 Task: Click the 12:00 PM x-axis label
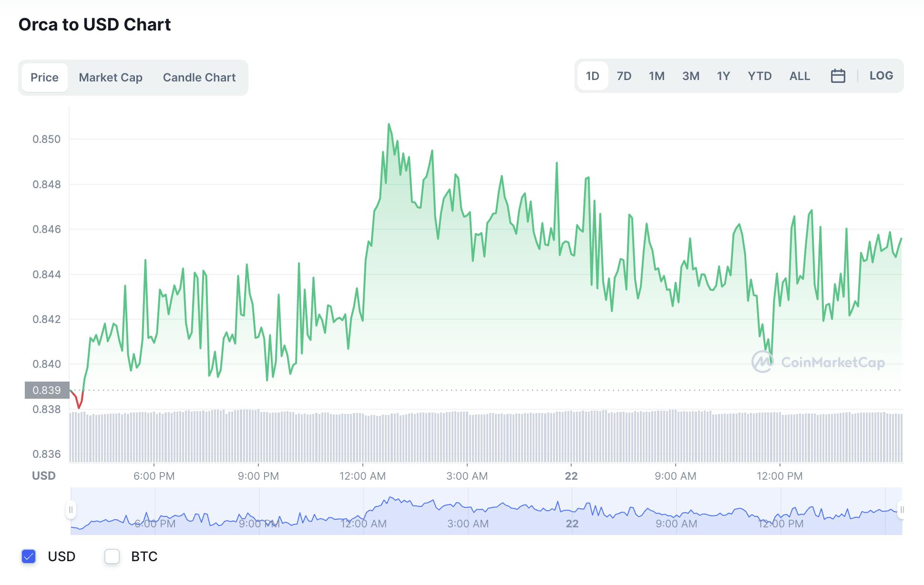tap(780, 476)
